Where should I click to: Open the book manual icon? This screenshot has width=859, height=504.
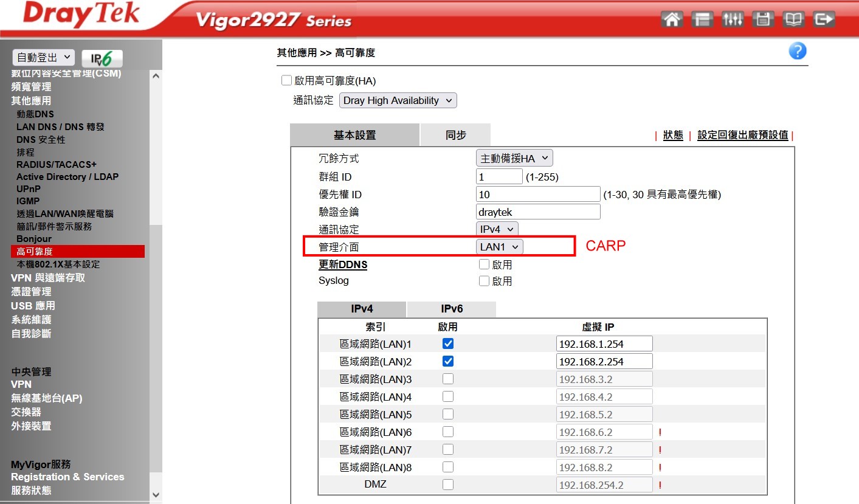793,19
